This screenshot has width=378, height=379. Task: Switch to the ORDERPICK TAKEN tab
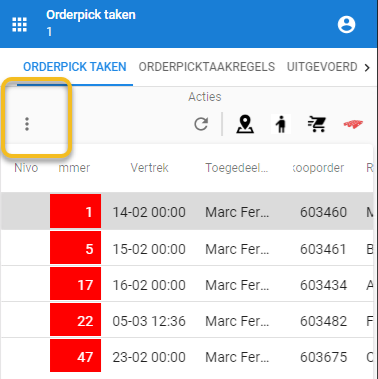click(75, 67)
